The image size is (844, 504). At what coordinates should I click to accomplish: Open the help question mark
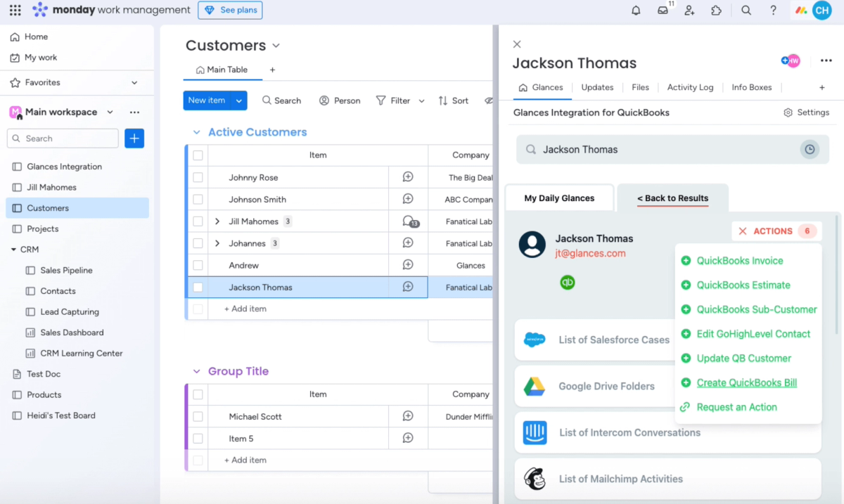(773, 11)
